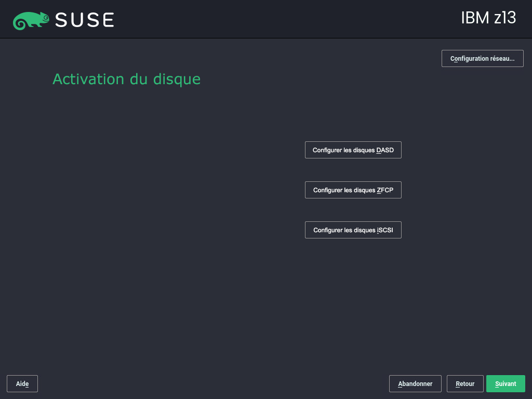Viewport: 532px width, 399px height.
Task: Continue to next step via Suivant
Action: point(506,384)
